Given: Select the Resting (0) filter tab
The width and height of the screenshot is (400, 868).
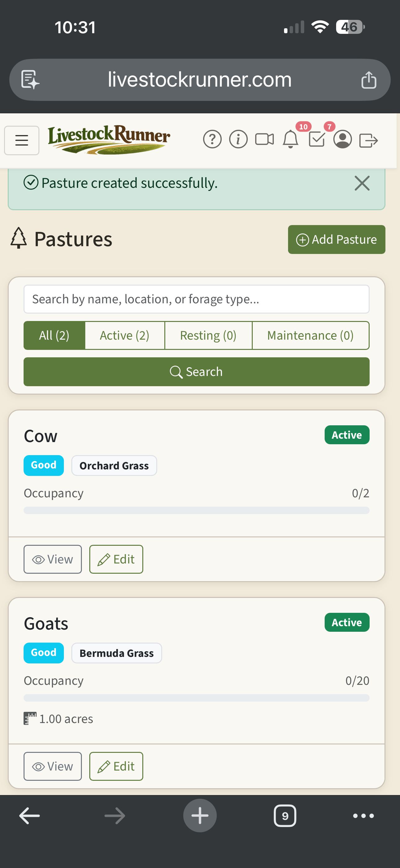Looking at the screenshot, I should [208, 335].
